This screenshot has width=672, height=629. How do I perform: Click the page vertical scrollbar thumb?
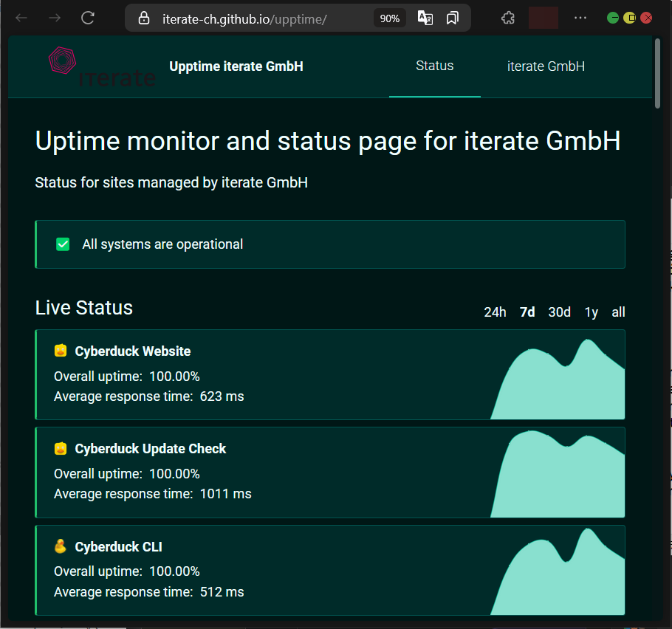click(x=657, y=73)
